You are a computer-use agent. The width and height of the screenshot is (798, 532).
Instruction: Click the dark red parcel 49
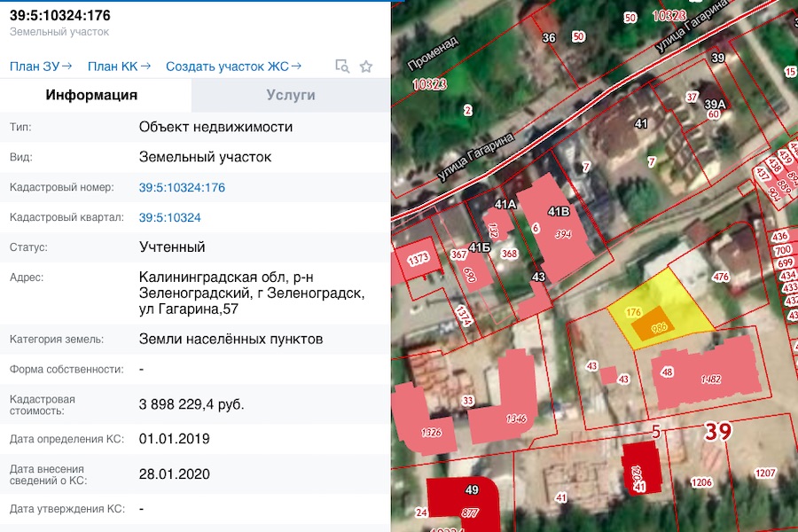pos(470,489)
